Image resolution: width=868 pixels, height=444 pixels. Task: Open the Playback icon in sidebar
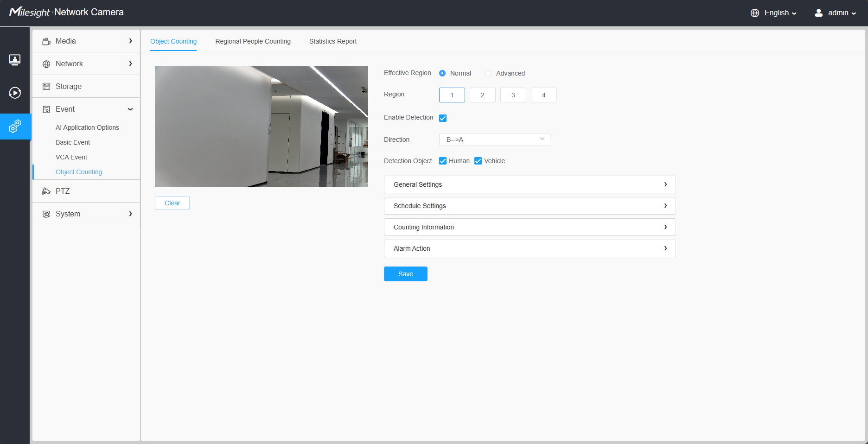coord(15,93)
